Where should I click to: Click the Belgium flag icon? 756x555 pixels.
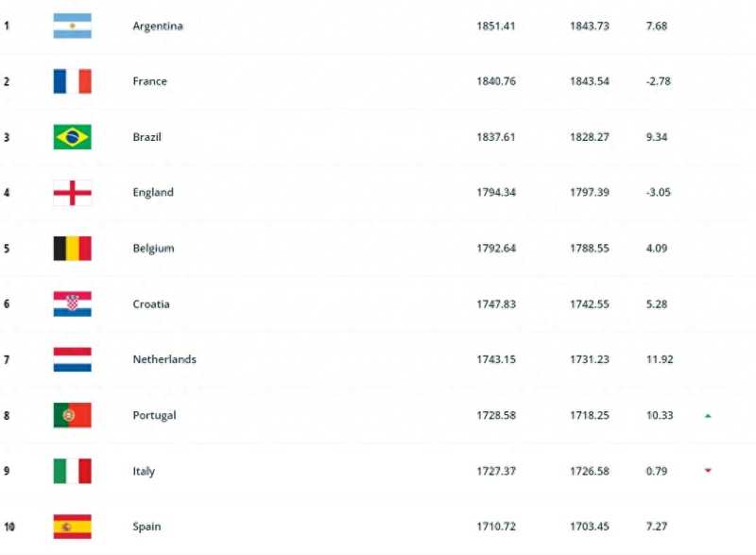(72, 249)
